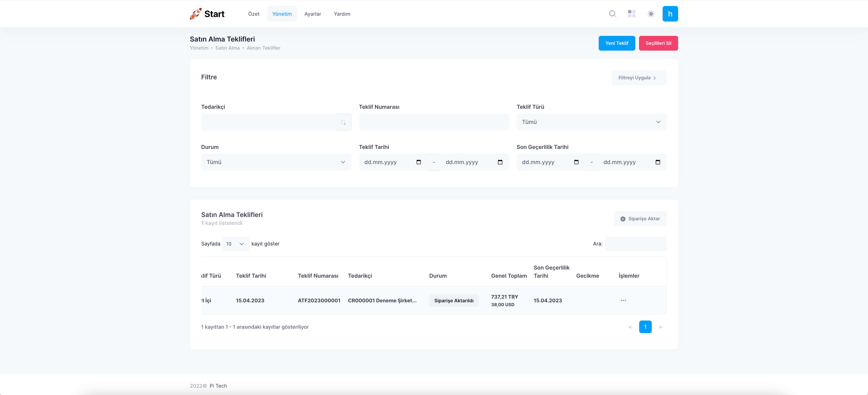The width and height of the screenshot is (868, 395).
Task: Open the apps grid icon
Action: pyautogui.click(x=631, y=14)
